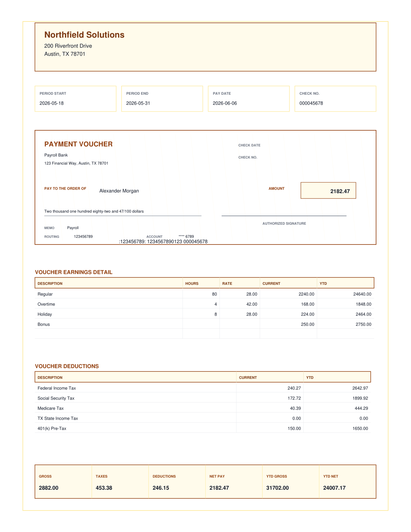Select the address line 200 Riverfront Drive
This screenshot has height=532, width=411.
68,46
